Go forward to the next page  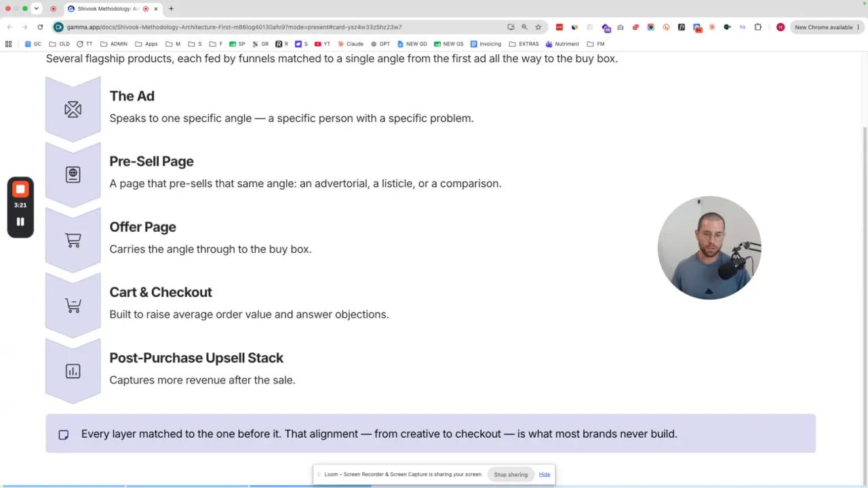coord(25,27)
